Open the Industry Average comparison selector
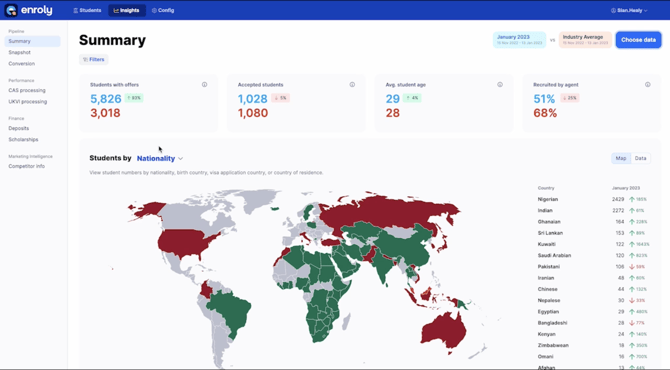The image size is (670, 370). pos(585,40)
